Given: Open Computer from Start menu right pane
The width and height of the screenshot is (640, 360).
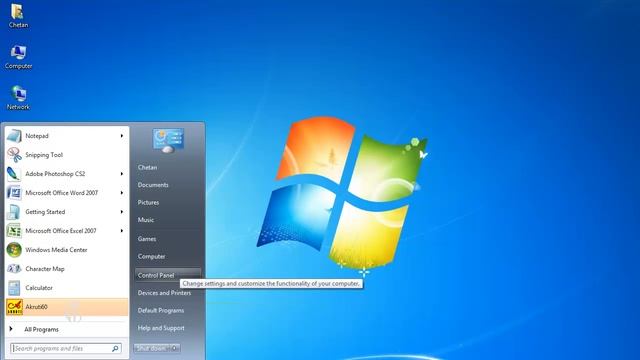Looking at the screenshot, I should pos(151,256).
